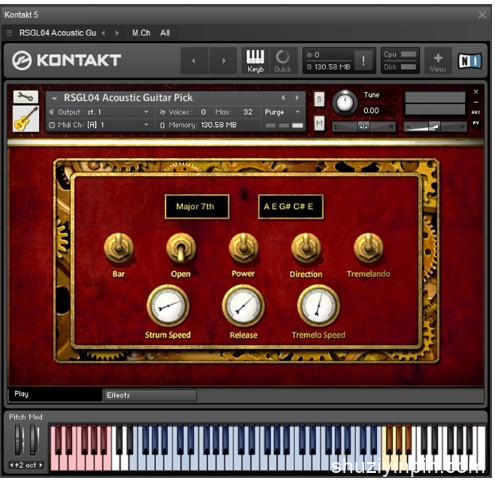The image size is (495, 481).
Task: Select next instrument arrow in top bar
Action: click(117, 33)
